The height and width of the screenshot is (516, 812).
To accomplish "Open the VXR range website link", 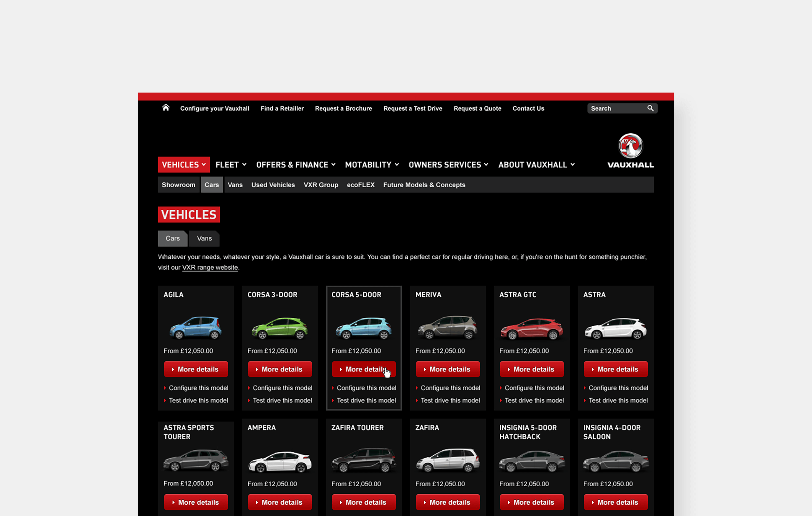I will tap(210, 267).
